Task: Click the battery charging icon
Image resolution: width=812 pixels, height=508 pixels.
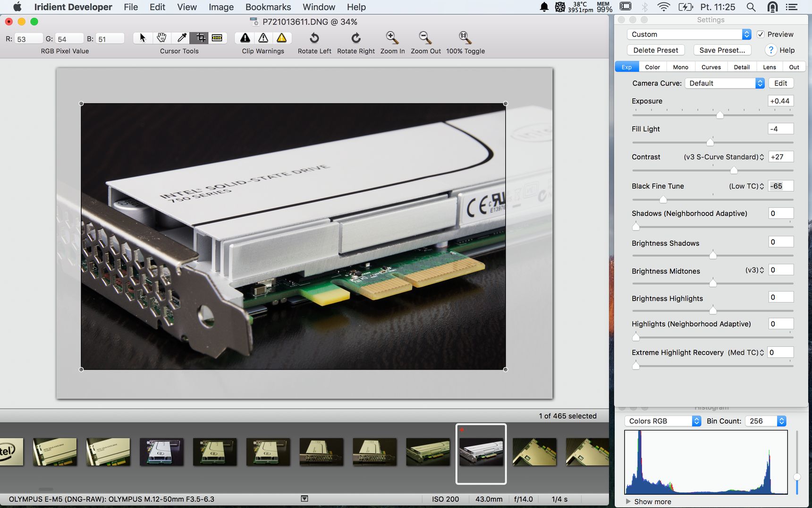Action: tap(685, 7)
